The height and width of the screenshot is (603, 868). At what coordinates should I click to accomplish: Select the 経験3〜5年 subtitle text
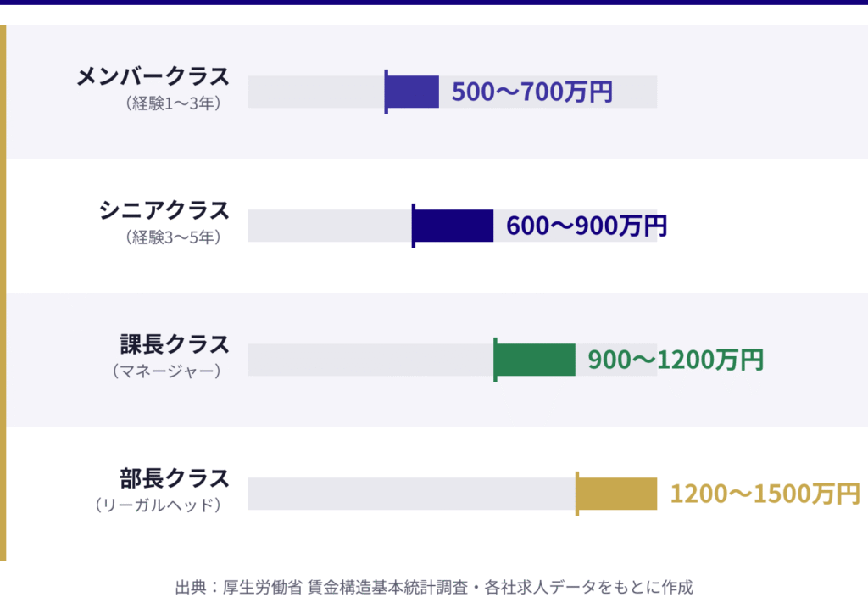pyautogui.click(x=175, y=238)
